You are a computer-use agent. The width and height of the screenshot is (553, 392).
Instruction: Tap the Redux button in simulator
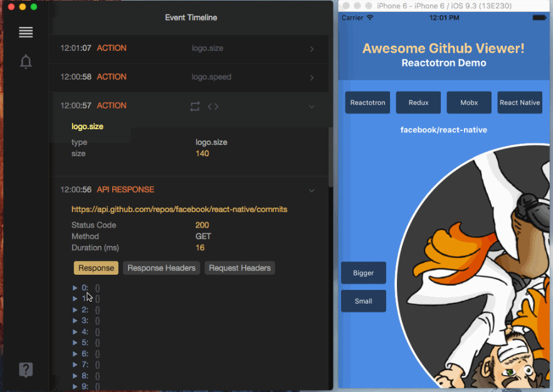[x=418, y=102]
